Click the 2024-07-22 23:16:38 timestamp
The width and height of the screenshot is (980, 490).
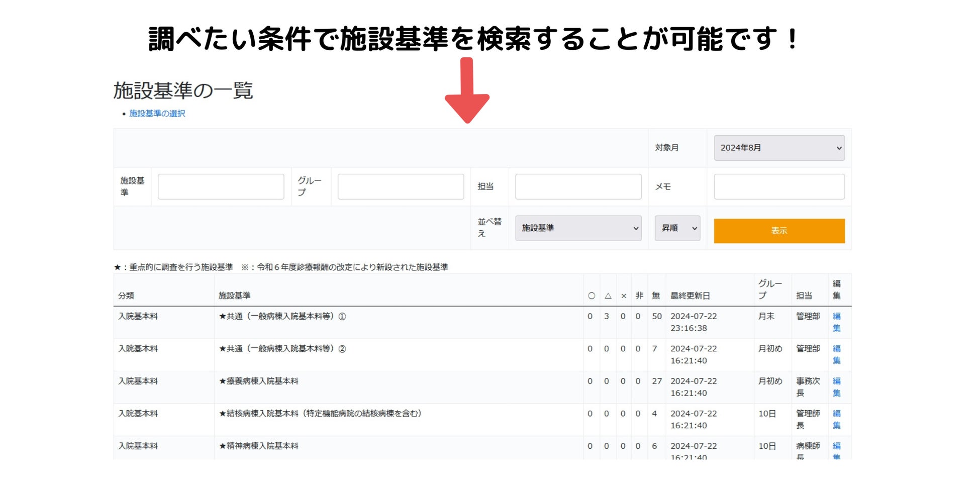click(694, 322)
